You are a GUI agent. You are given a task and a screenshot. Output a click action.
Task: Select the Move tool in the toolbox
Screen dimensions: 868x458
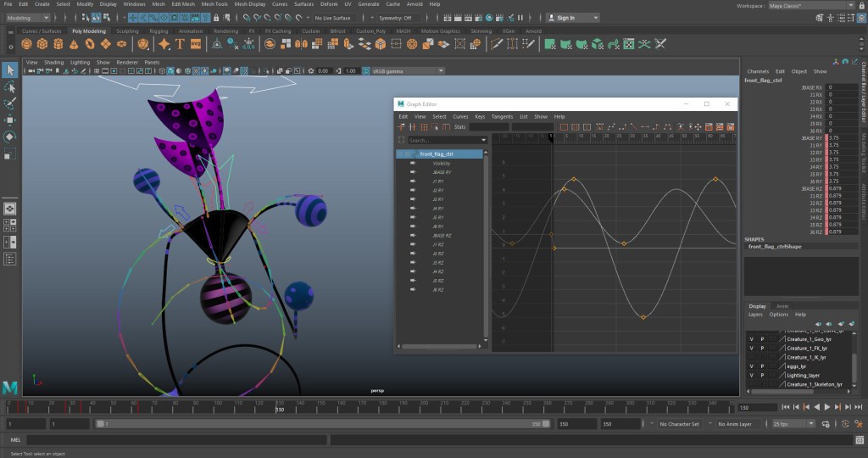click(x=10, y=120)
